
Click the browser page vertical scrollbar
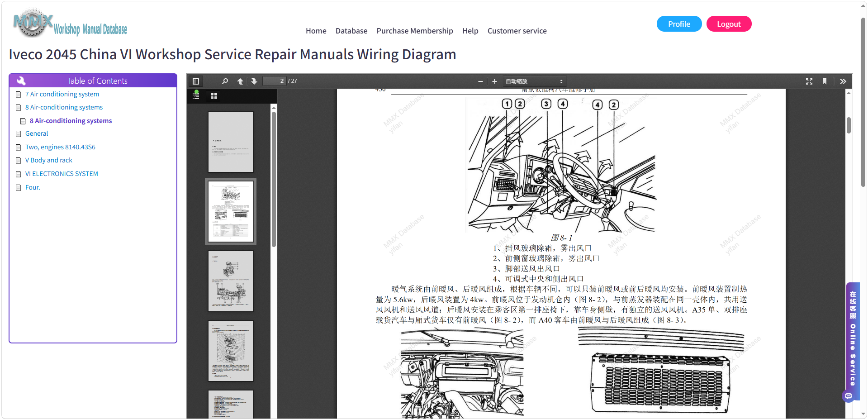pyautogui.click(x=863, y=102)
